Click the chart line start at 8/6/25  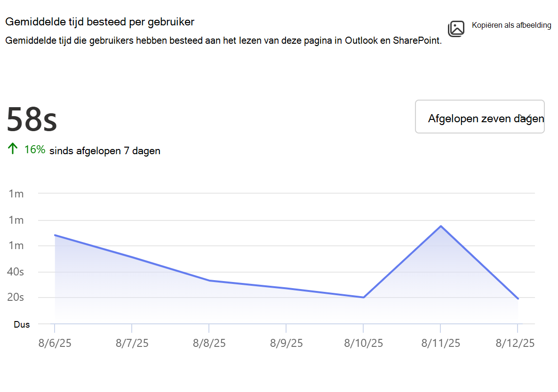55,235
